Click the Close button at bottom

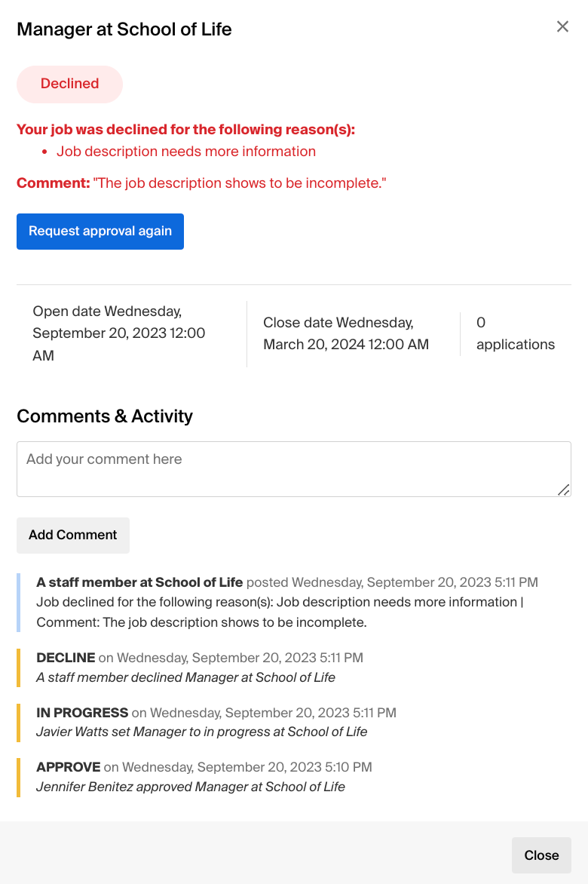pos(541,855)
